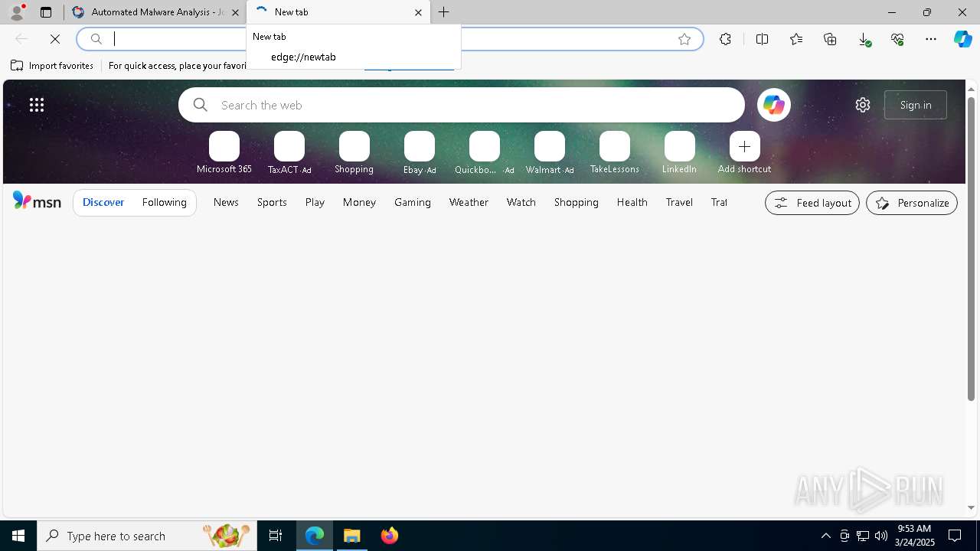Select edge://newtab suggestion
The image size is (980, 551).
coord(354,57)
